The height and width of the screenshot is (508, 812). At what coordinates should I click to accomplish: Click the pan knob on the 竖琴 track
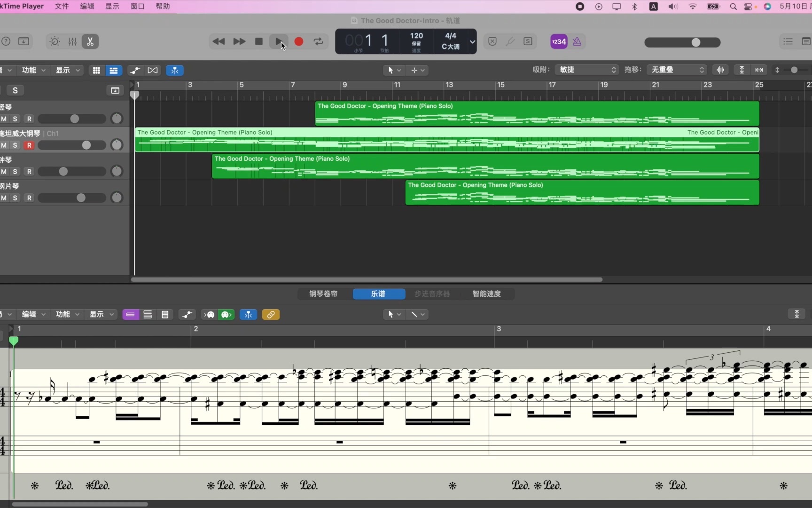(117, 119)
